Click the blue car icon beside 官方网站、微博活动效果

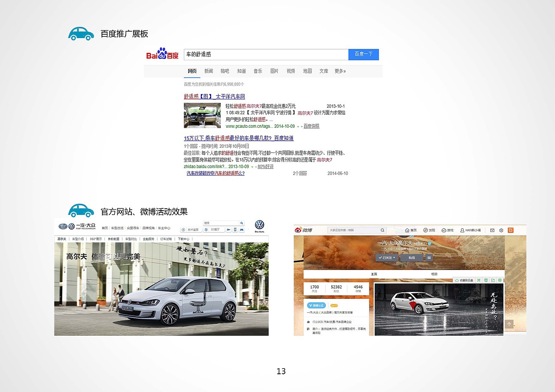pyautogui.click(x=81, y=210)
